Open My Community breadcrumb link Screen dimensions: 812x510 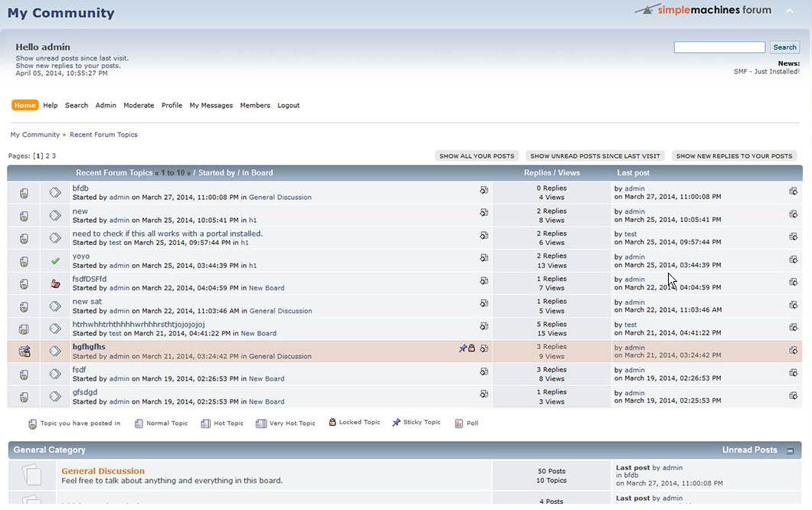click(x=34, y=135)
